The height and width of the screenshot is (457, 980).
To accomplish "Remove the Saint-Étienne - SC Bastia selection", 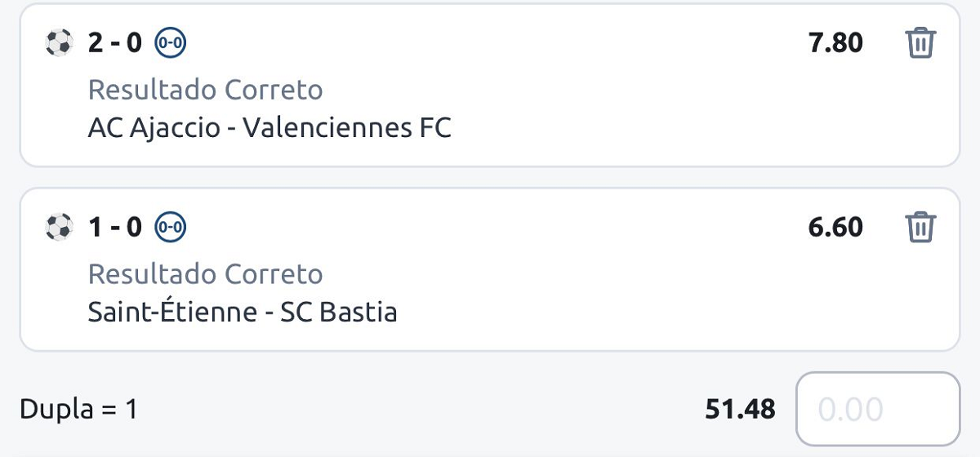I will point(920,227).
